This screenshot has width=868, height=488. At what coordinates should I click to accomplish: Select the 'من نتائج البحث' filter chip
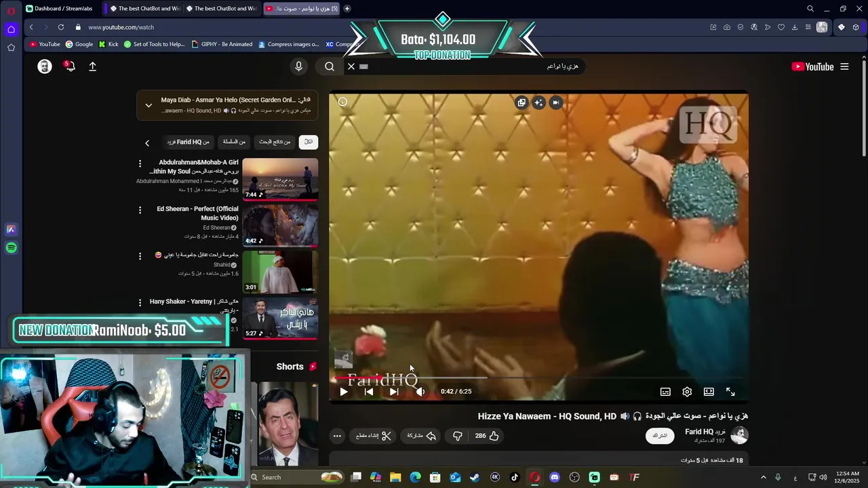point(275,142)
